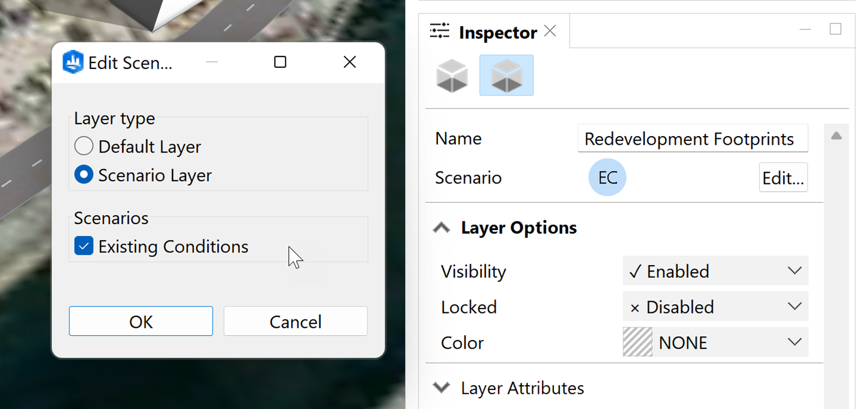Click the EC scenario badge
Image resolution: width=868 pixels, height=409 pixels.
(607, 177)
